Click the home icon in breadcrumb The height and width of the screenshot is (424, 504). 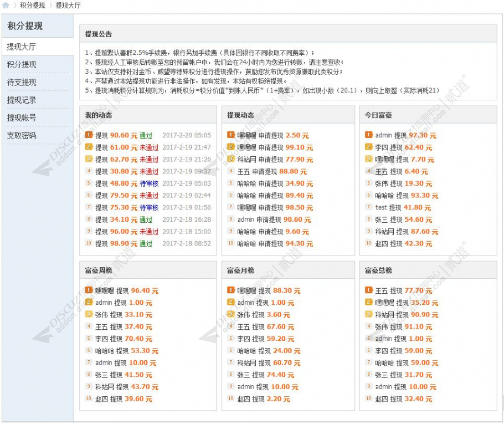coord(6,5)
